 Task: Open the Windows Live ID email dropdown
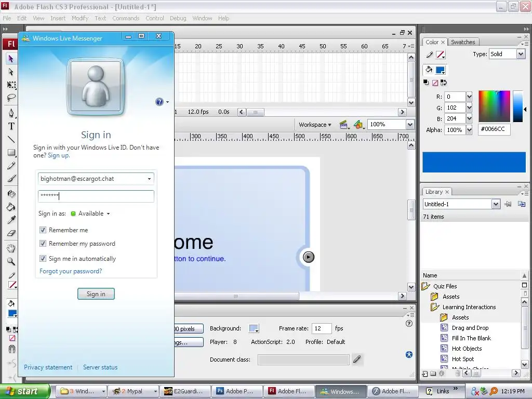click(149, 179)
